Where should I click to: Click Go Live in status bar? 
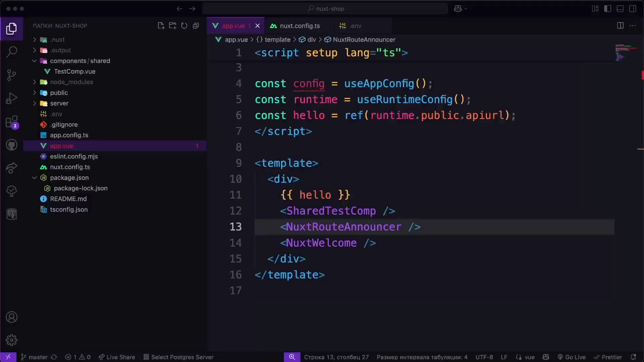[572, 357]
